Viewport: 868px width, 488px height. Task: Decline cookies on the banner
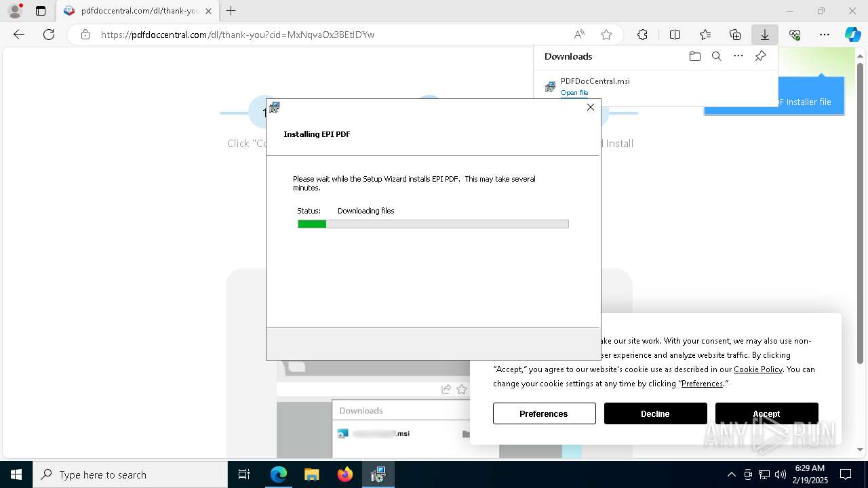click(x=656, y=413)
